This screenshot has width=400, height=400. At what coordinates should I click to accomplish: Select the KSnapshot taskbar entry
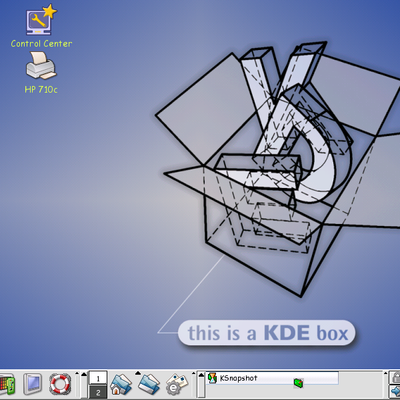pos(272,378)
